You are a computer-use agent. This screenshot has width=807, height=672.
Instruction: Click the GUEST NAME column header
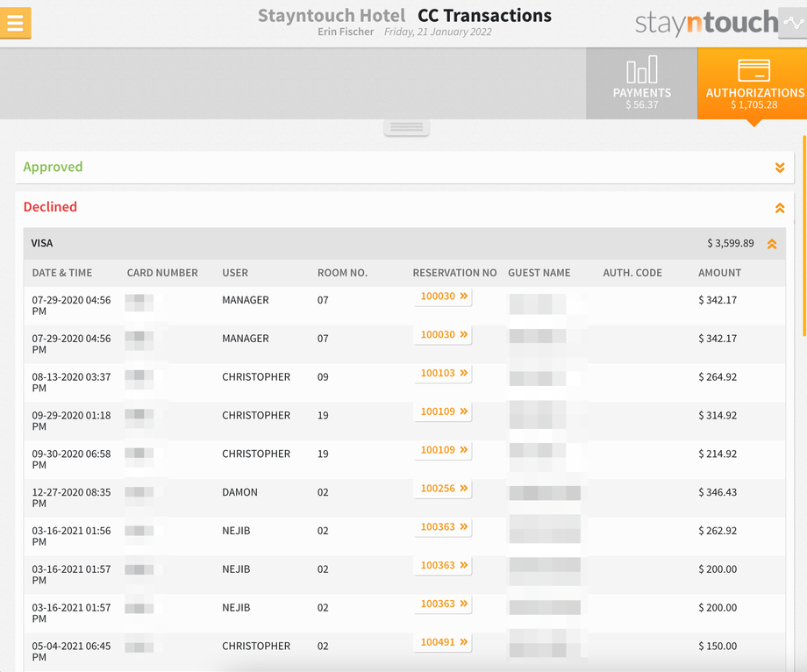click(539, 273)
